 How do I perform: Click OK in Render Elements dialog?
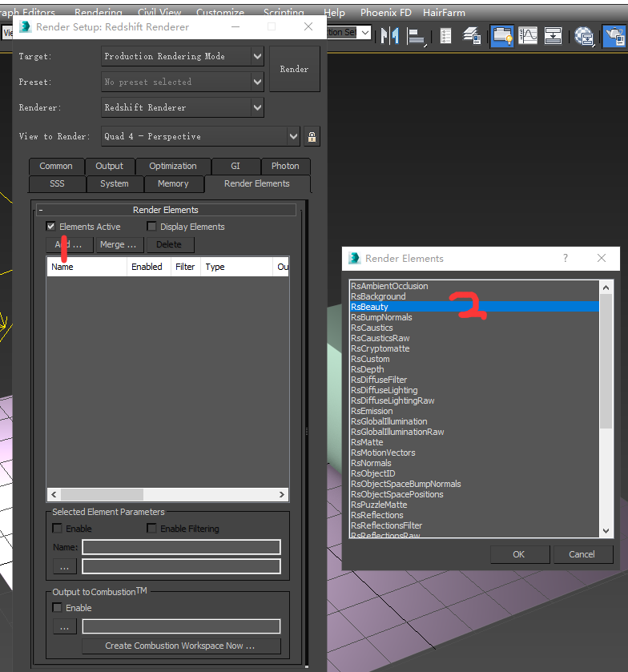coord(520,554)
